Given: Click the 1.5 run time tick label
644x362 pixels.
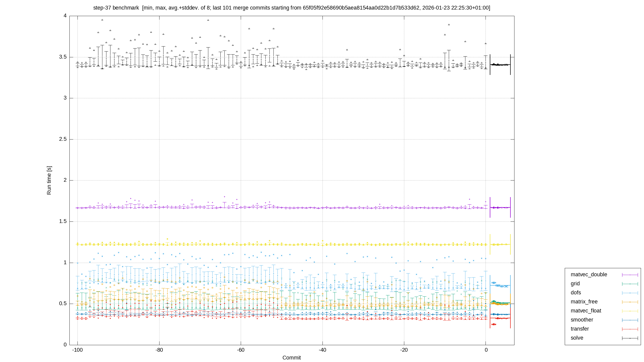Looking at the screenshot, I should pyautogui.click(x=63, y=221).
